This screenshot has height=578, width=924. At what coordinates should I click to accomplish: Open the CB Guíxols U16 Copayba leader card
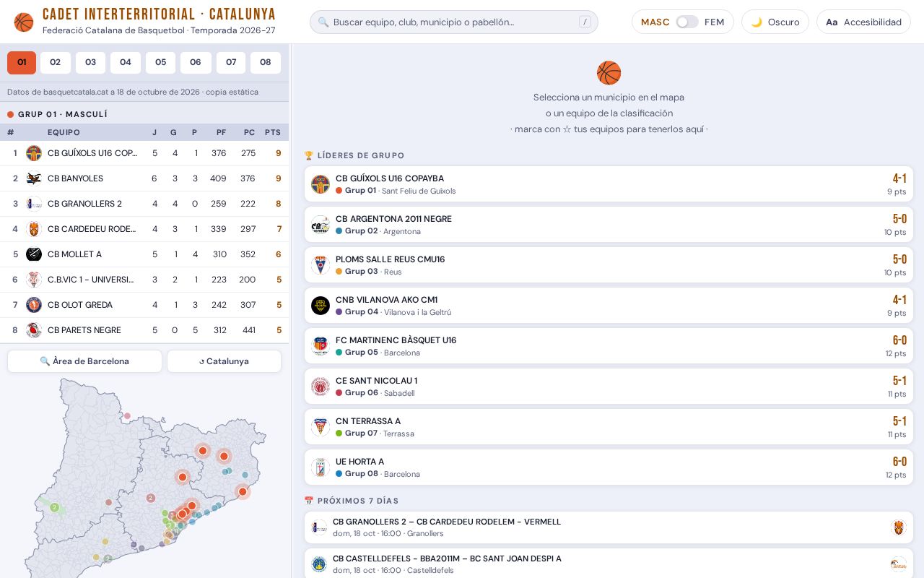[x=609, y=184]
